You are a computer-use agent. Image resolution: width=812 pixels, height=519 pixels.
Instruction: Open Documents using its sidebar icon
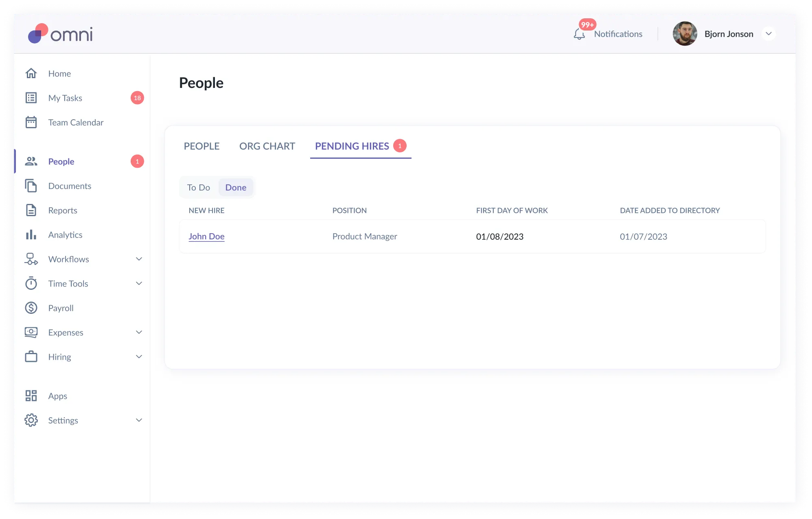pyautogui.click(x=31, y=186)
